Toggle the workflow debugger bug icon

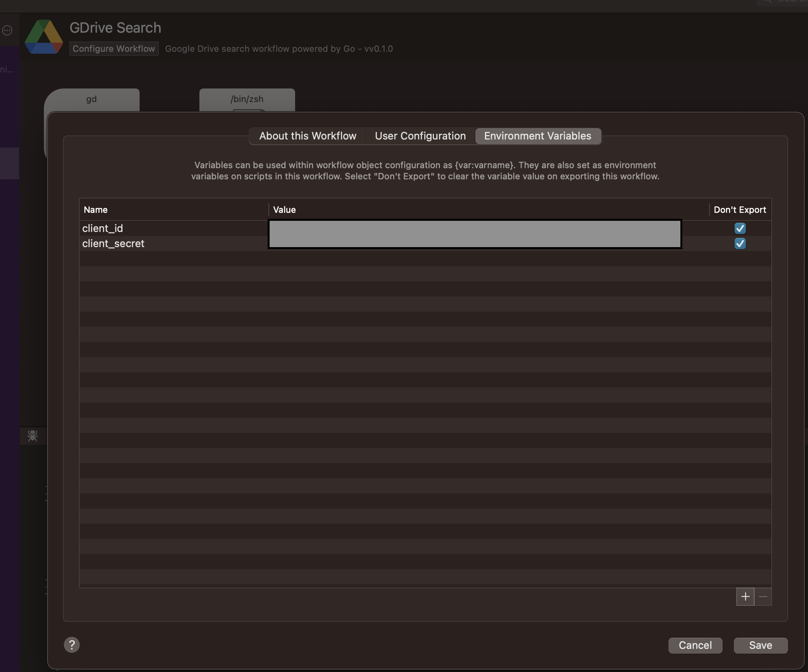coord(33,436)
